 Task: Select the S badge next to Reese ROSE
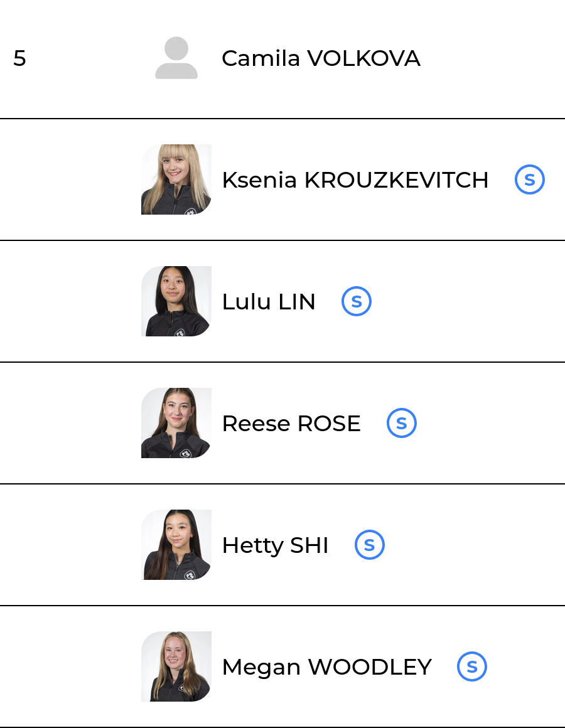pyautogui.click(x=401, y=424)
